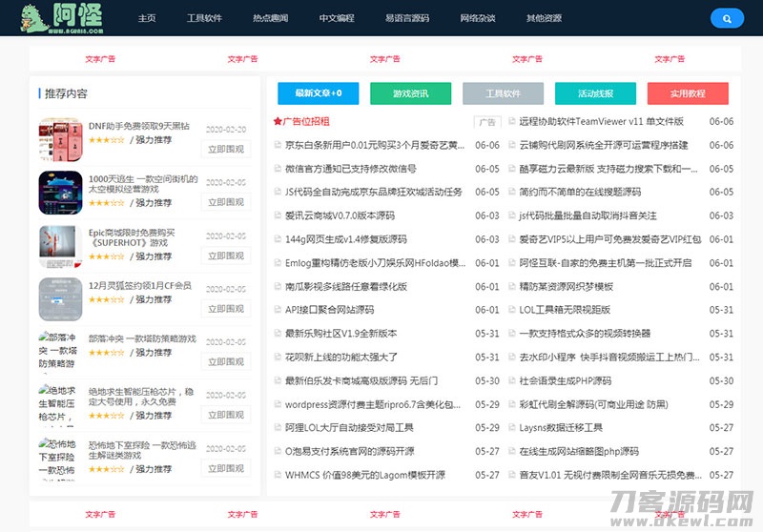Click the blue search icon button
This screenshot has height=532, width=763.
click(x=727, y=18)
